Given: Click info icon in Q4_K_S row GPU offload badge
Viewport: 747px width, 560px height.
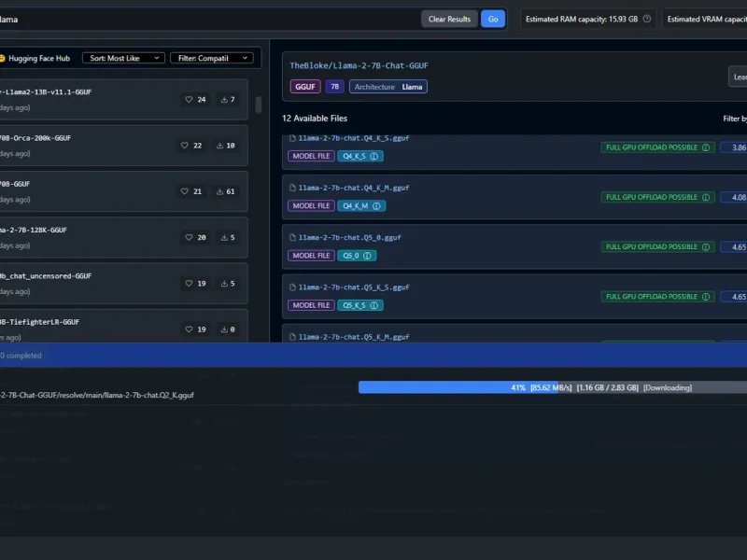Looking at the screenshot, I should pyautogui.click(x=706, y=147).
